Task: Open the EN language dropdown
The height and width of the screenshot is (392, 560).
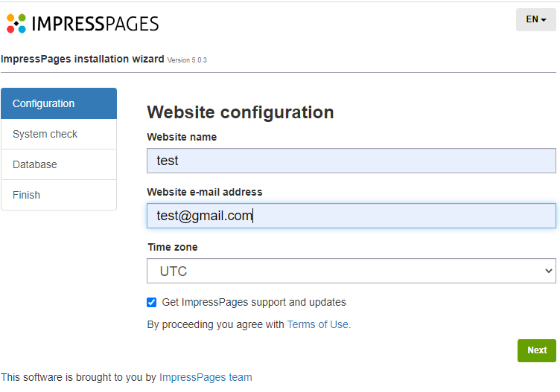Action: click(x=535, y=19)
